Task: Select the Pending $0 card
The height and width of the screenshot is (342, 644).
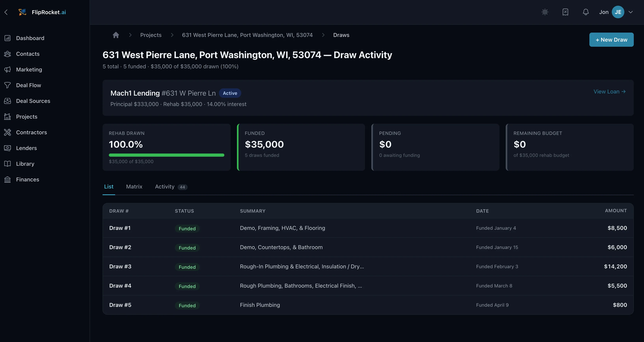Action: [435, 147]
